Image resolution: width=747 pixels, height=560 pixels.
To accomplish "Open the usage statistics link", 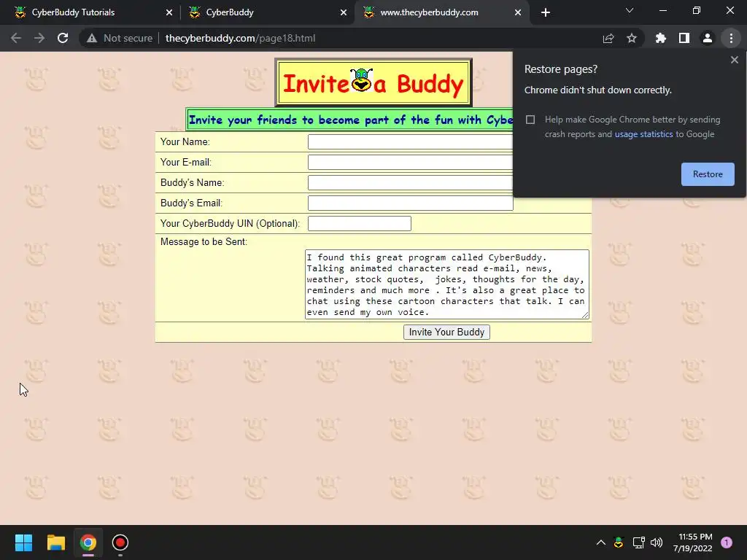I will [x=643, y=134].
